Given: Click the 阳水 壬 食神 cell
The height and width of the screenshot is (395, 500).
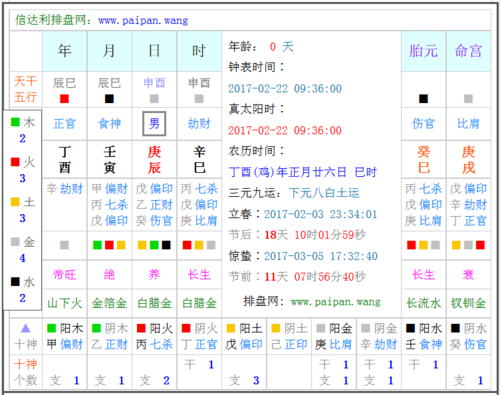Looking at the screenshot, I should click(x=423, y=336).
